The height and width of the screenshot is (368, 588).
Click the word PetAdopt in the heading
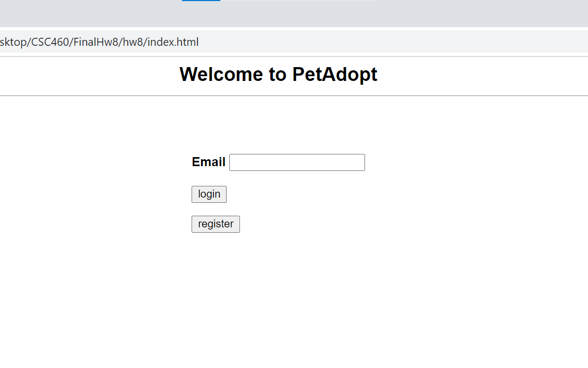[x=335, y=74]
